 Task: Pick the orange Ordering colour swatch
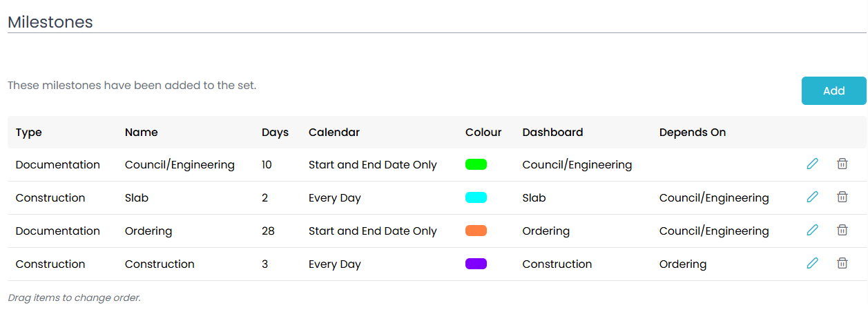476,231
